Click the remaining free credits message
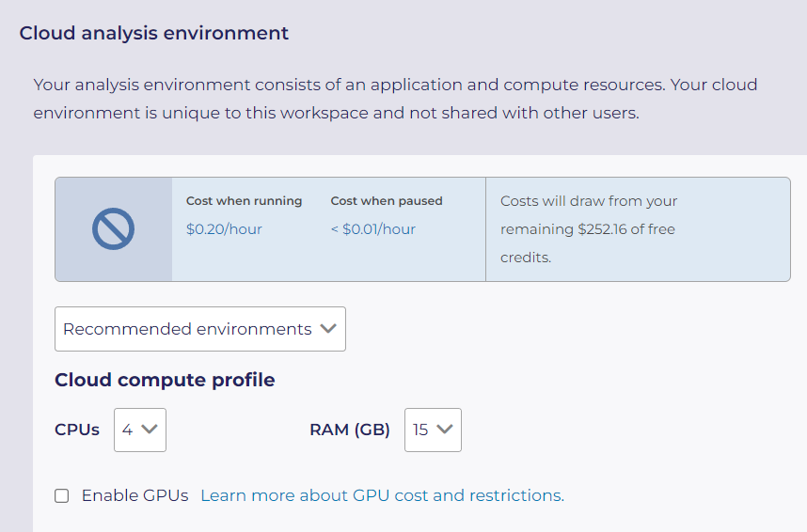This screenshot has width=807, height=532. (x=589, y=229)
